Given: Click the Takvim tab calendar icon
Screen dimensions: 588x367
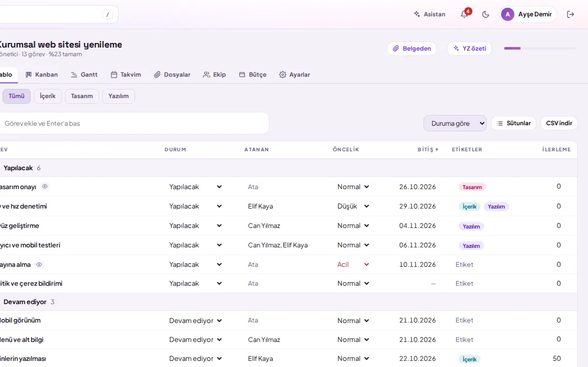Looking at the screenshot, I should [x=114, y=75].
